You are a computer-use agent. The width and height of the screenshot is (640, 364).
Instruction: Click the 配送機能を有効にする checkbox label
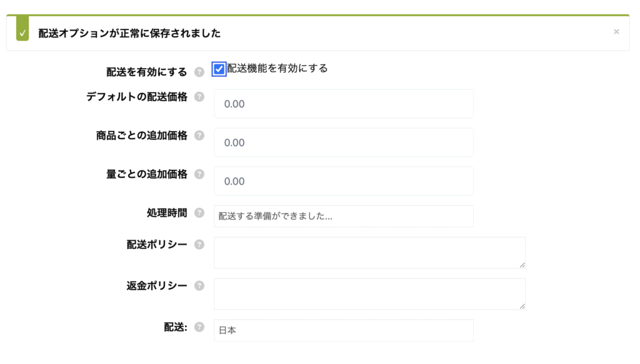[277, 69]
